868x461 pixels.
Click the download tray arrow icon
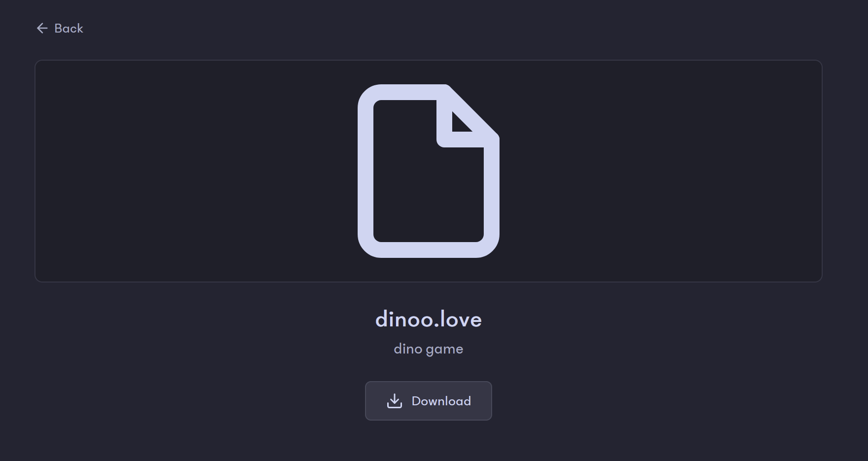click(x=395, y=401)
